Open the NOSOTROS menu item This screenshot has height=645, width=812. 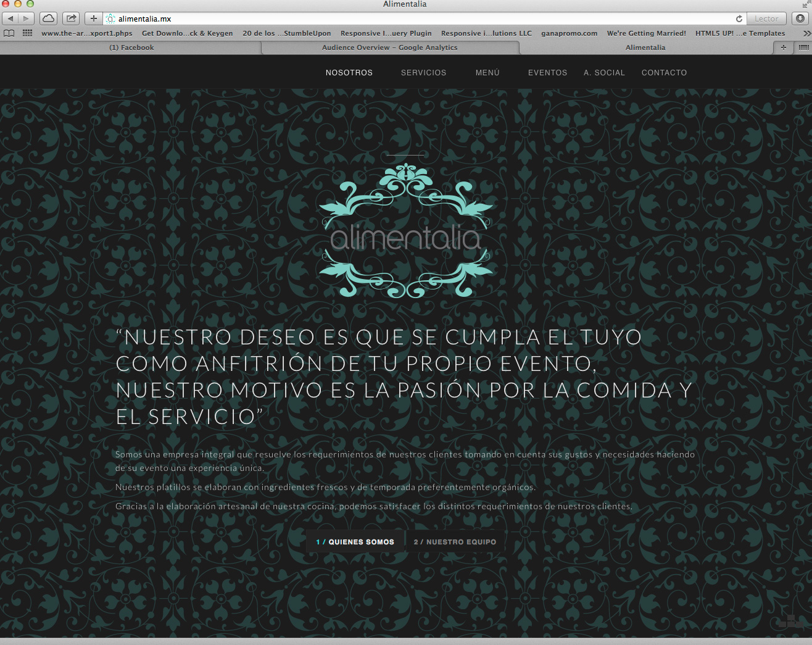coord(349,73)
